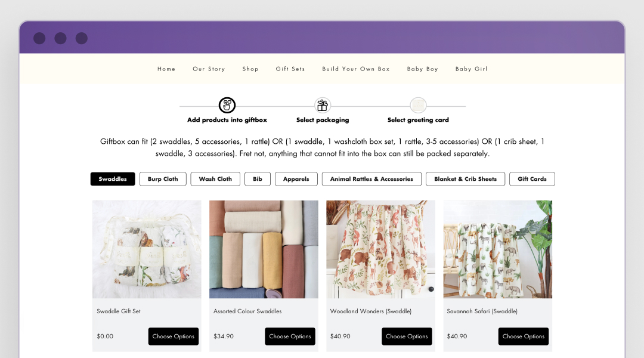The width and height of the screenshot is (644, 358).
Task: Click the Woodland Wonders (Swaddle) title
Action: click(x=371, y=311)
